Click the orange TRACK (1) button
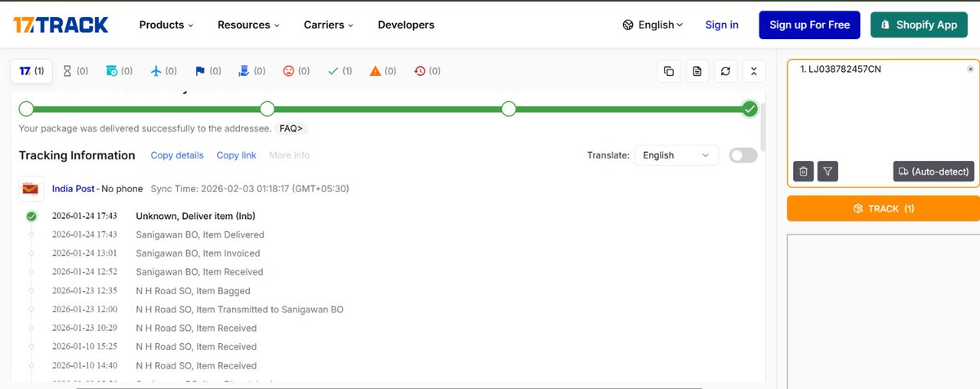 tap(884, 208)
